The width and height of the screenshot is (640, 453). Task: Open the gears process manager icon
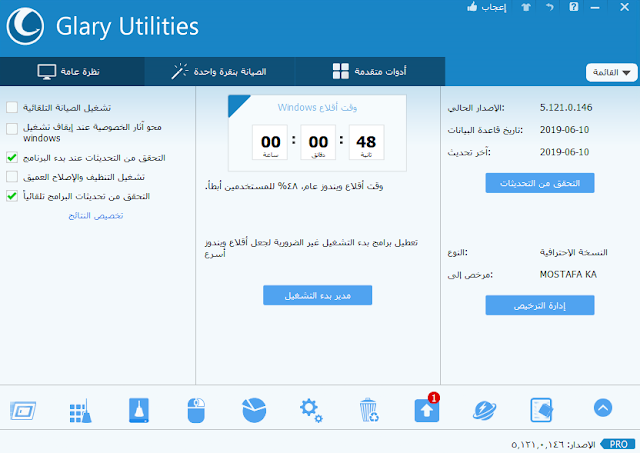(311, 411)
